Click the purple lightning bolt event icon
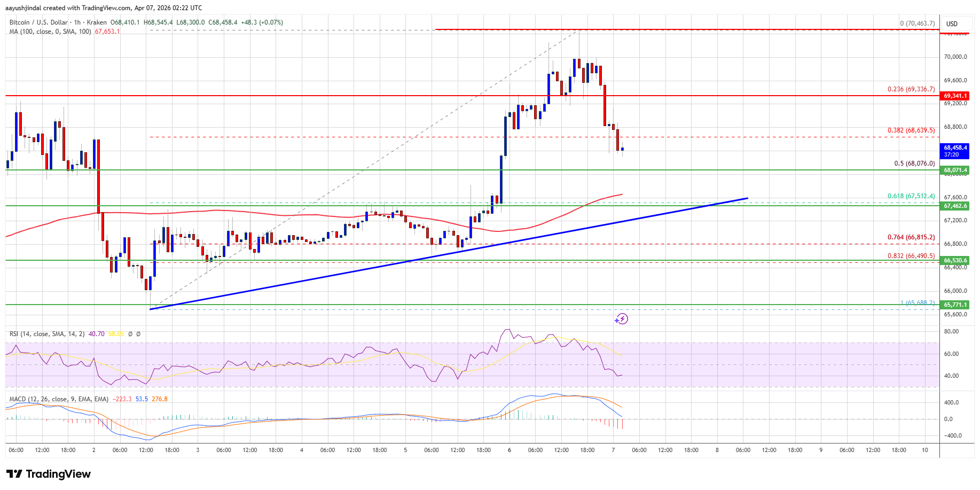This screenshot has height=490, width=980. coord(621,319)
